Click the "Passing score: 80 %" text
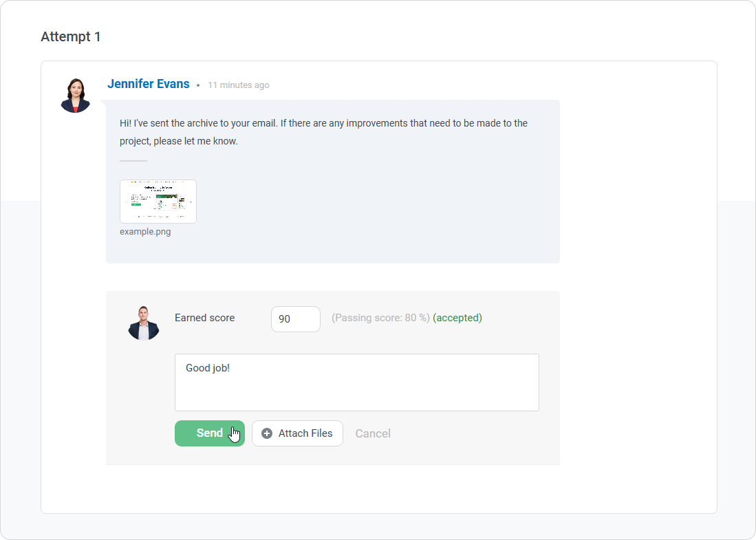 point(380,318)
